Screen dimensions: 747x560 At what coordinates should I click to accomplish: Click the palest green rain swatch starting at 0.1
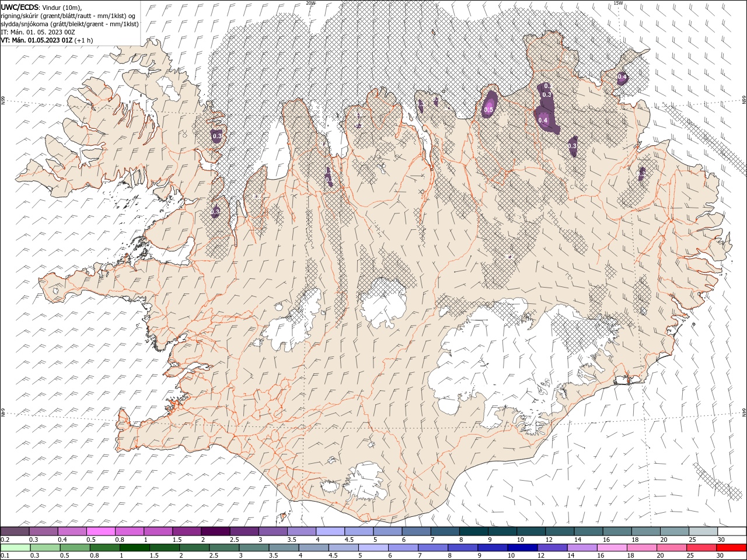(x=15, y=548)
